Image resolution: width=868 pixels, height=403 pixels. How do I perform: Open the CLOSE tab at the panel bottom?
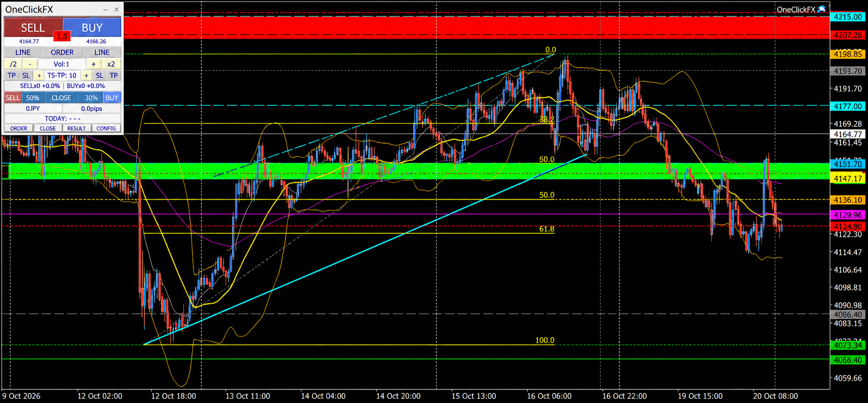pyautogui.click(x=48, y=128)
